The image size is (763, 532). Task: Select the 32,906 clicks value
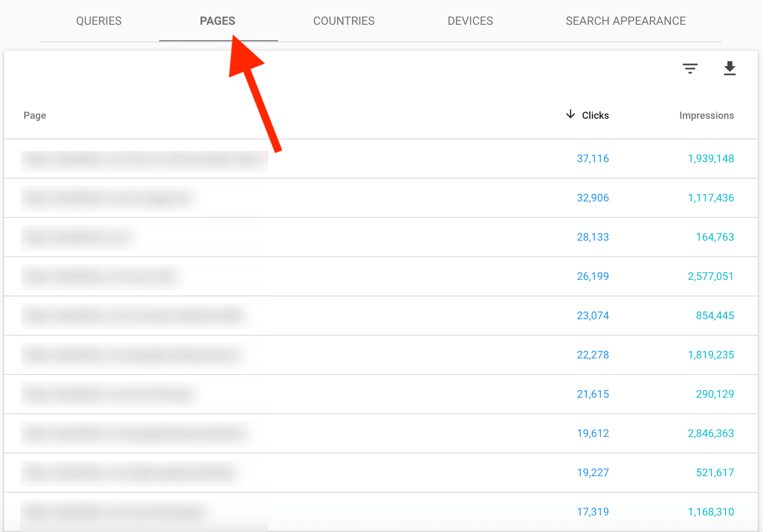pyautogui.click(x=593, y=198)
